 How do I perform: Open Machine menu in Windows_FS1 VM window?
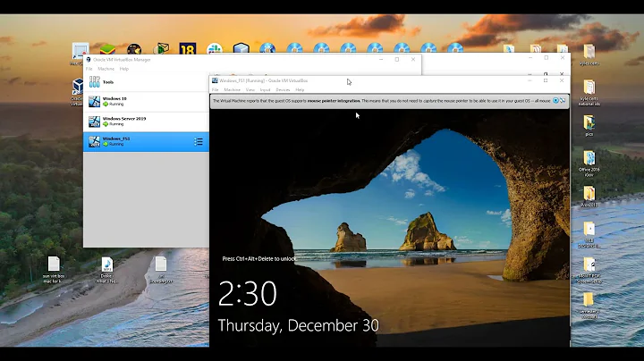pos(232,90)
